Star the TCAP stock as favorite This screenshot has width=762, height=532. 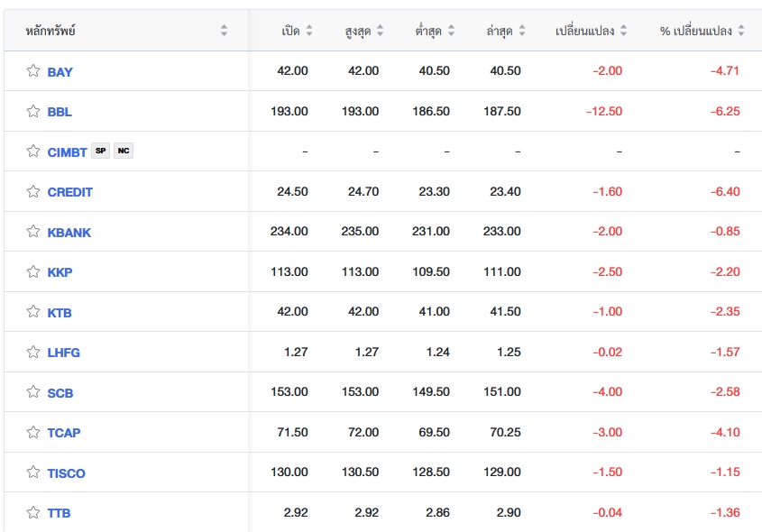(x=33, y=432)
